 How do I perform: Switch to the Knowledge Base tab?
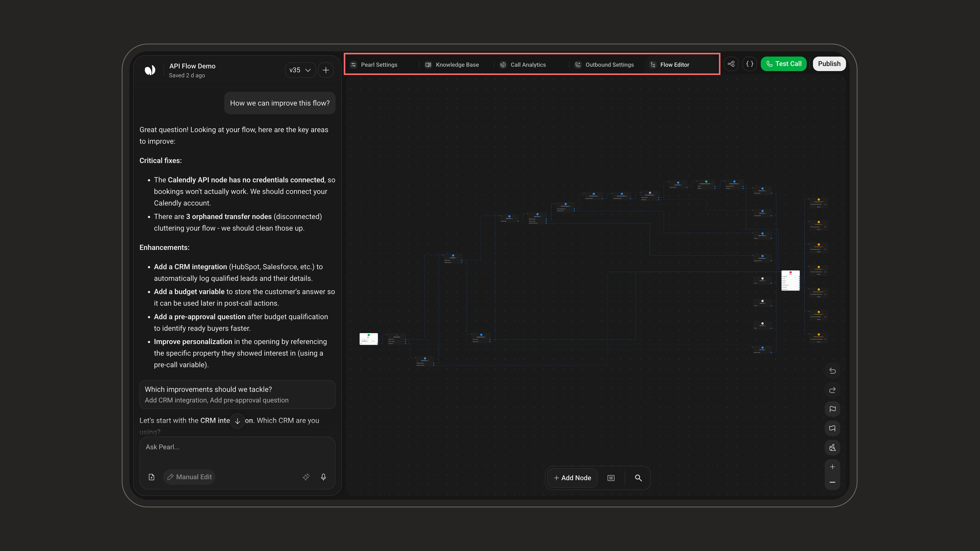tap(452, 65)
